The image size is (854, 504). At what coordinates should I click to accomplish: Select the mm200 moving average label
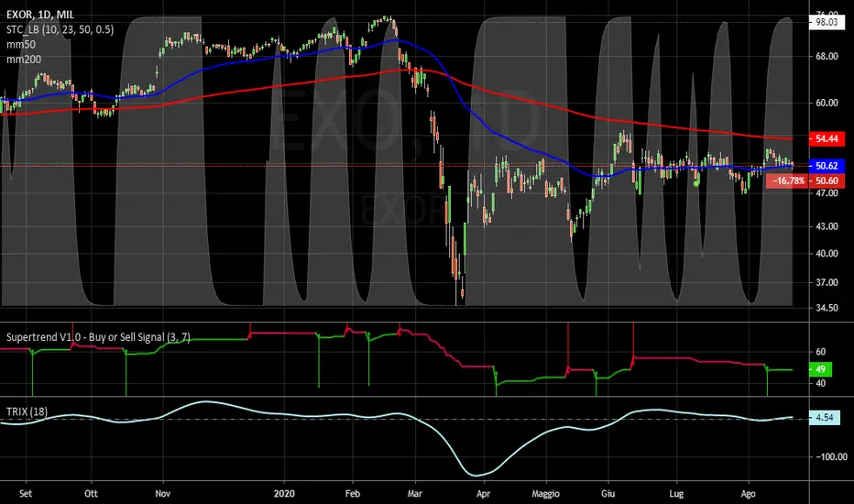(x=24, y=60)
